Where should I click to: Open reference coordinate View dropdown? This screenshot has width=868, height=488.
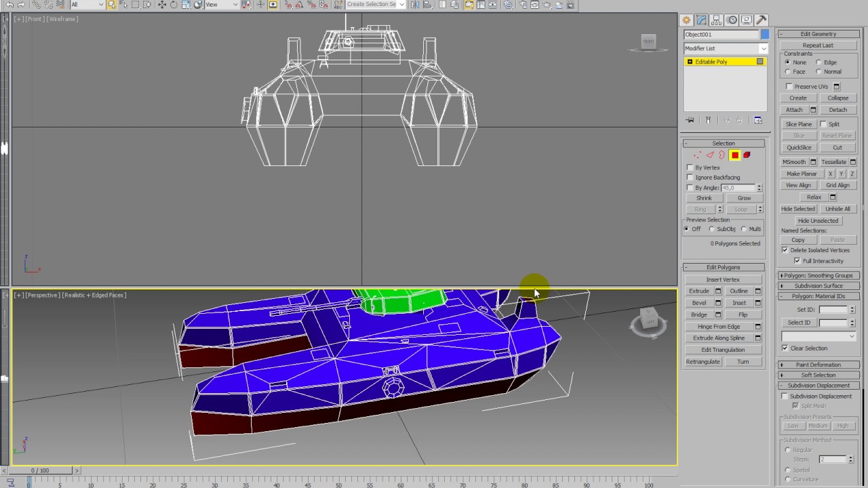[x=222, y=5]
